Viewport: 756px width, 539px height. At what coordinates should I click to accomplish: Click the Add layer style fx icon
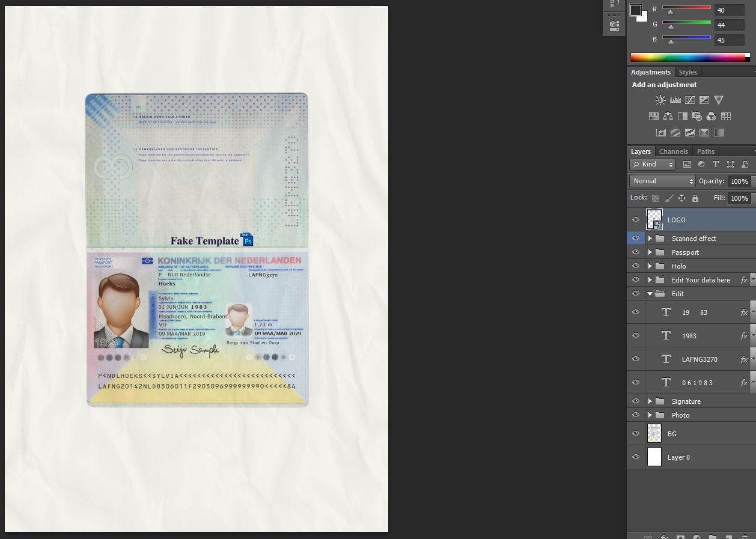click(664, 535)
